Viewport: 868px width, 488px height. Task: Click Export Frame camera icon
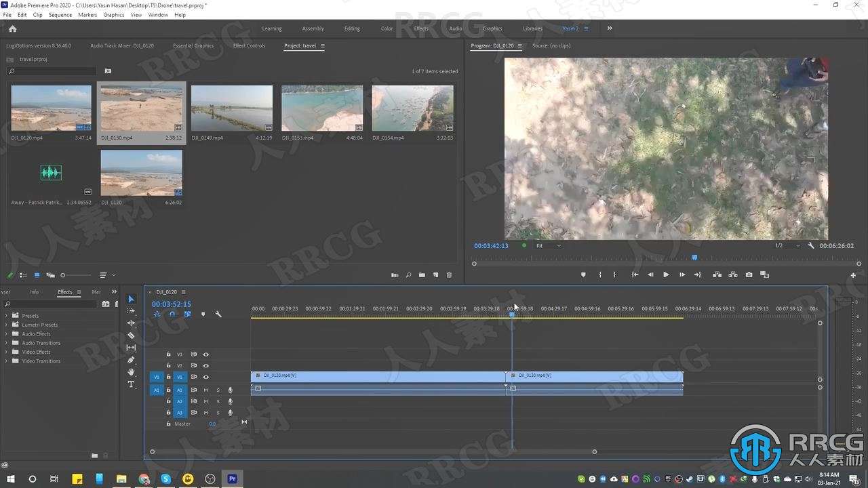click(749, 274)
